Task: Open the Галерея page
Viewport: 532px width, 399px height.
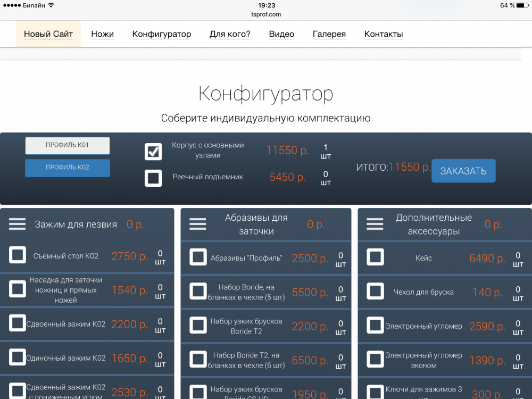Action: coord(329,34)
